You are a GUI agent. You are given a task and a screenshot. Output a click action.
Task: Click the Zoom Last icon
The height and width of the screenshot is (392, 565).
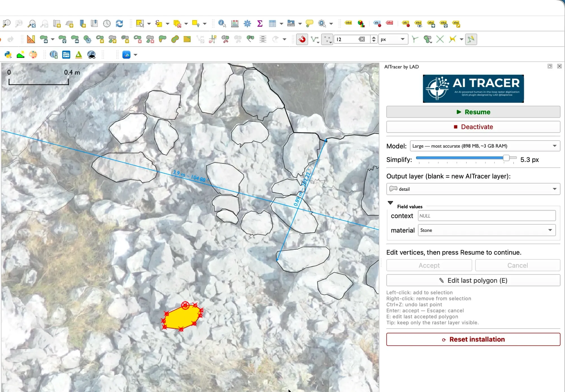pos(32,24)
